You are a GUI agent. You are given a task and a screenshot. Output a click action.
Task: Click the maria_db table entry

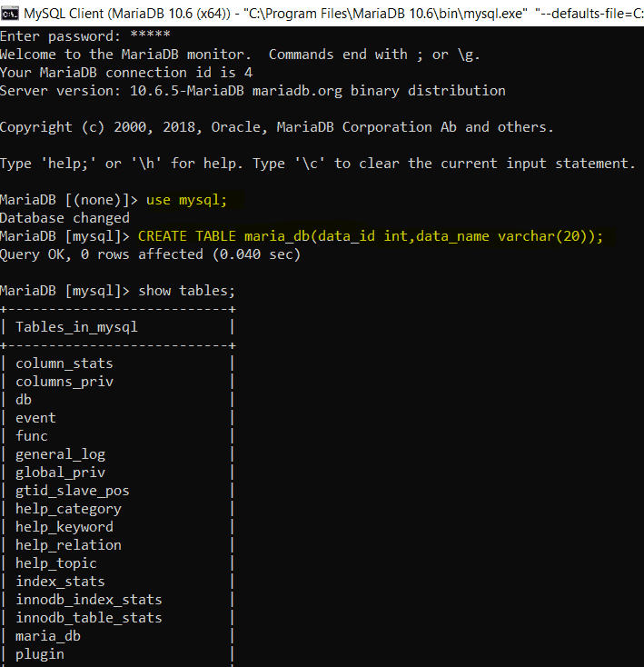(x=48, y=636)
